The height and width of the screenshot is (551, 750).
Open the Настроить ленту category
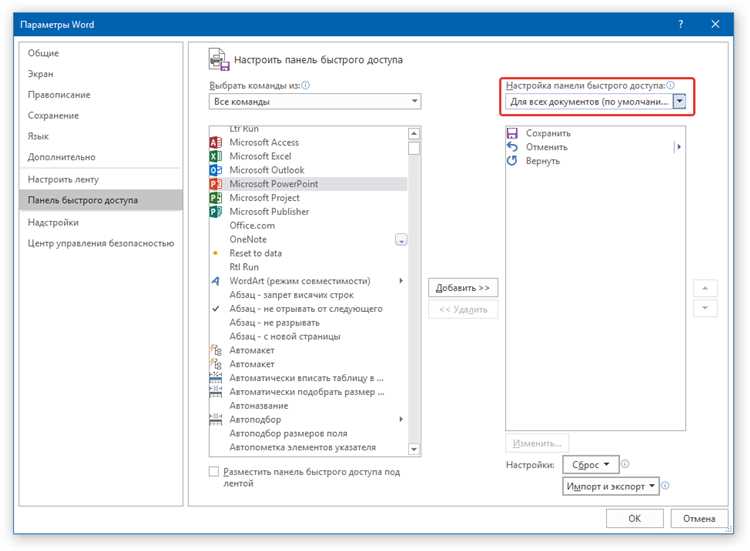(x=101, y=179)
